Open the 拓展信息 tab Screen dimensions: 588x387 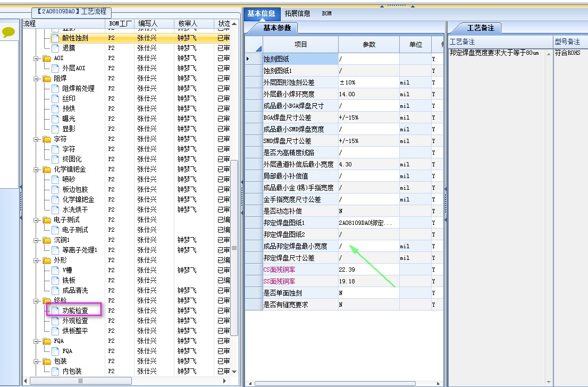point(297,13)
